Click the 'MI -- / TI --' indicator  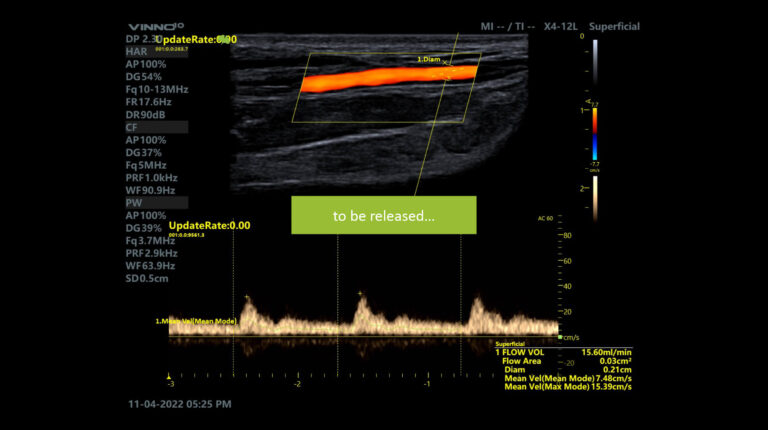[507, 26]
